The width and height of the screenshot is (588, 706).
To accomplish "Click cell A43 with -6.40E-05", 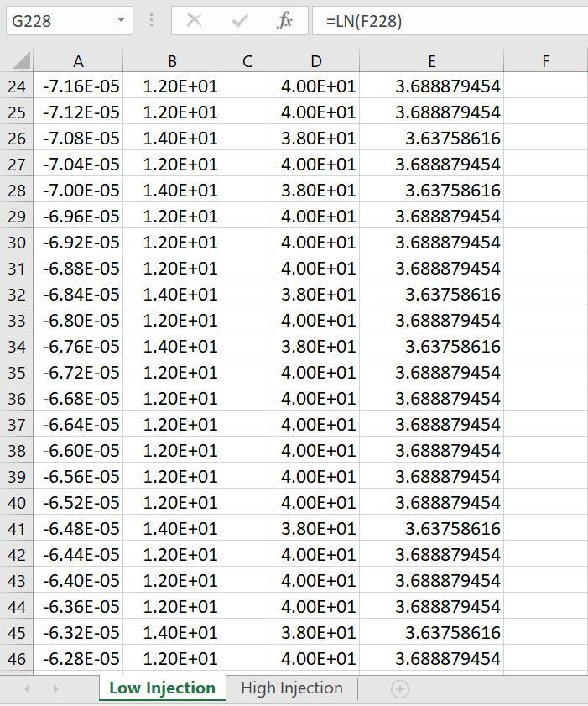I will point(78,580).
